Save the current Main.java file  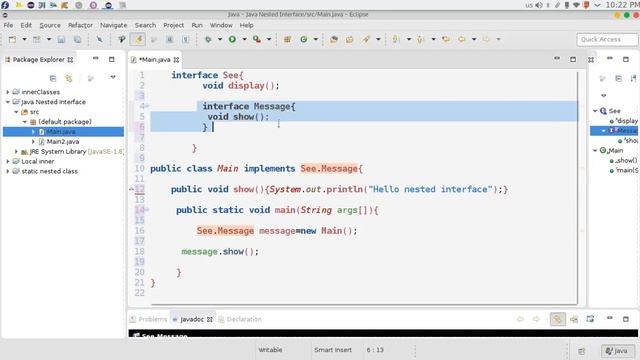(61, 39)
